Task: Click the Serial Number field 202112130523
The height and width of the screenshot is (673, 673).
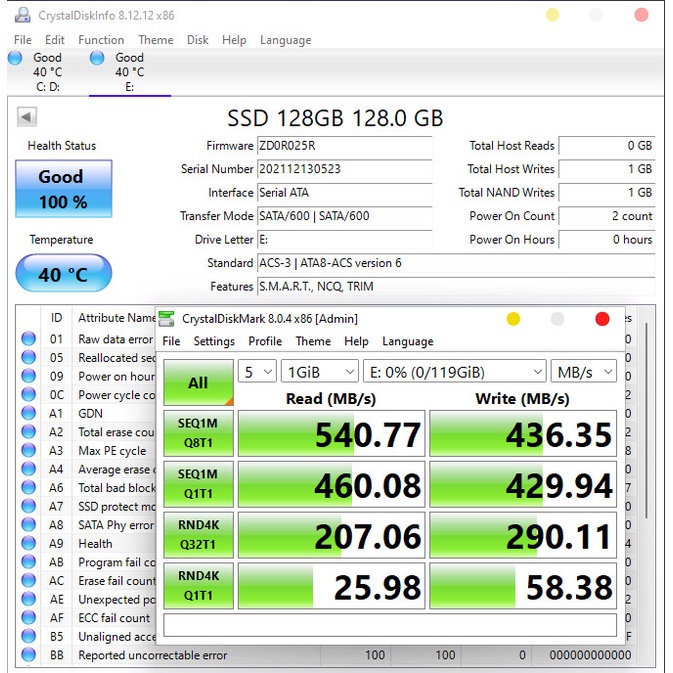Action: point(345,169)
